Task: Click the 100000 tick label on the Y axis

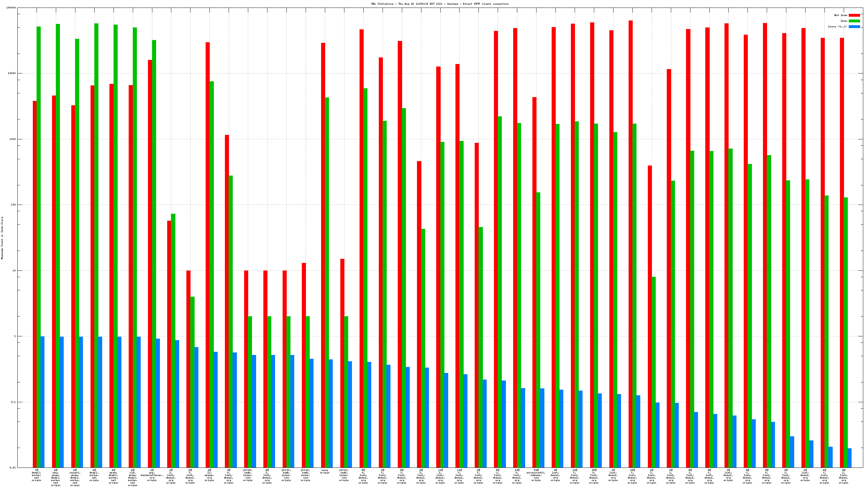Action: click(x=11, y=8)
